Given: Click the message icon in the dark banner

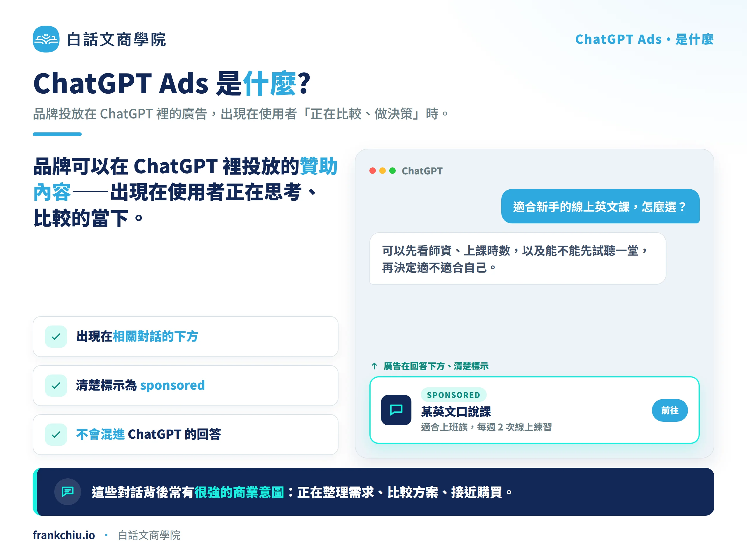Looking at the screenshot, I should [x=67, y=491].
